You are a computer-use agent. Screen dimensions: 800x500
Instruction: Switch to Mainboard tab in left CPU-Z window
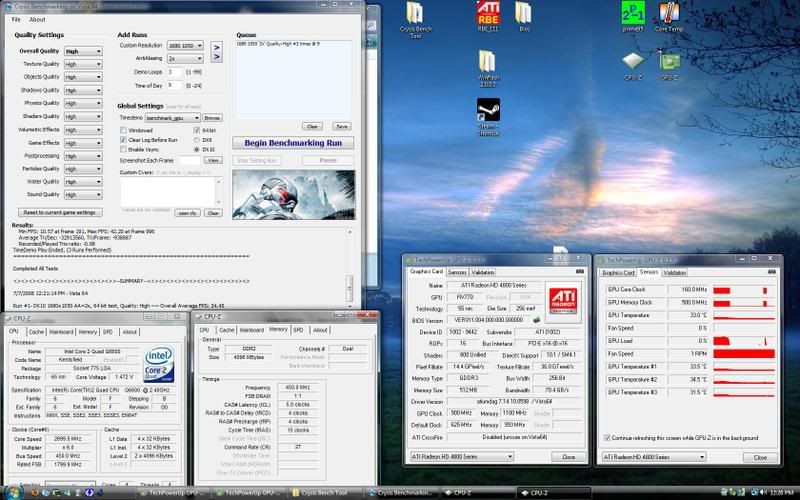coord(61,332)
